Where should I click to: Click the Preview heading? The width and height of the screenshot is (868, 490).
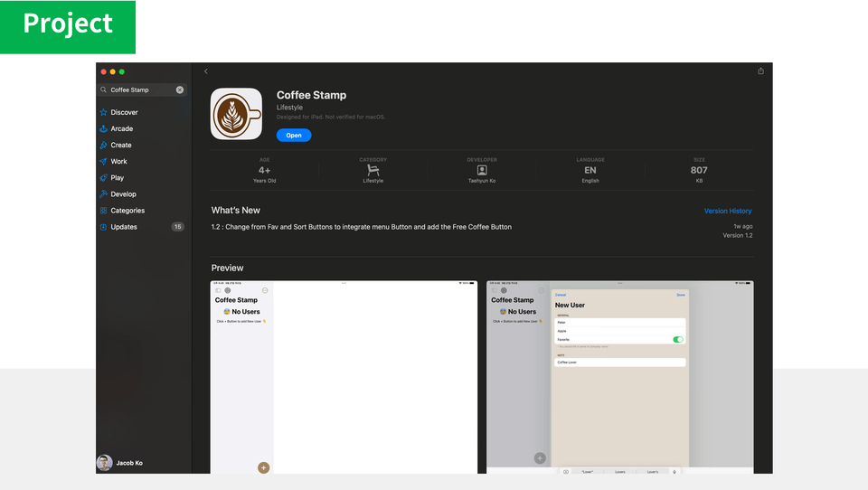point(228,268)
